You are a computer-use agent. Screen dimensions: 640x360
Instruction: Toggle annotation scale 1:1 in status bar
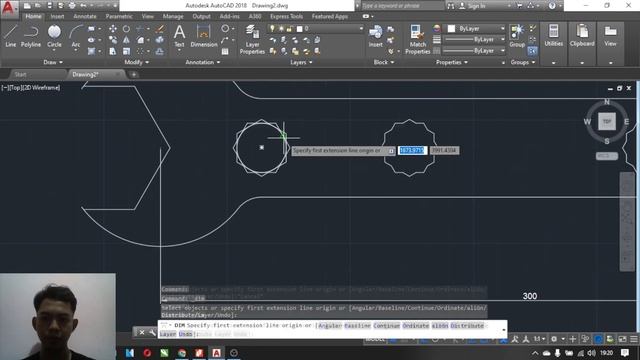pos(539,339)
